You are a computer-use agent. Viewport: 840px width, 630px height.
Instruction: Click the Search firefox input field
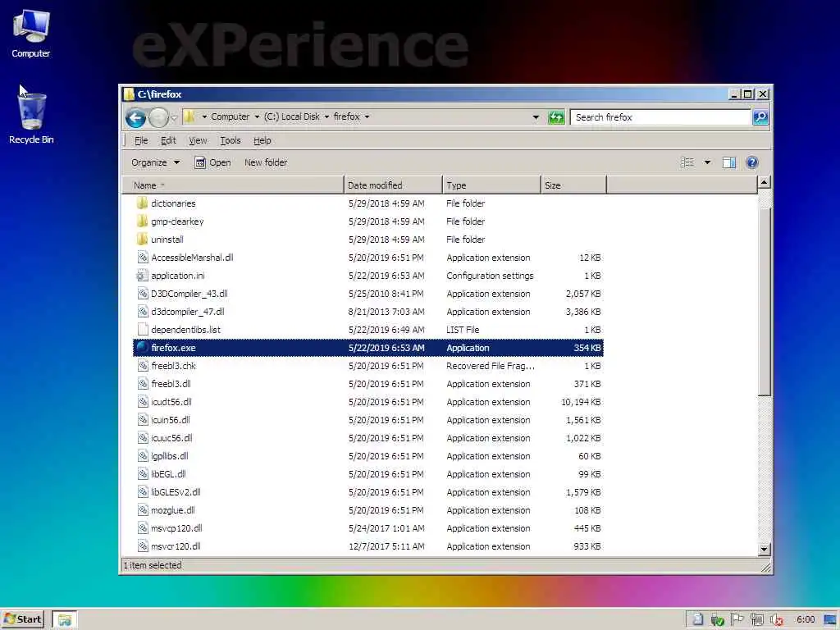[660, 116]
